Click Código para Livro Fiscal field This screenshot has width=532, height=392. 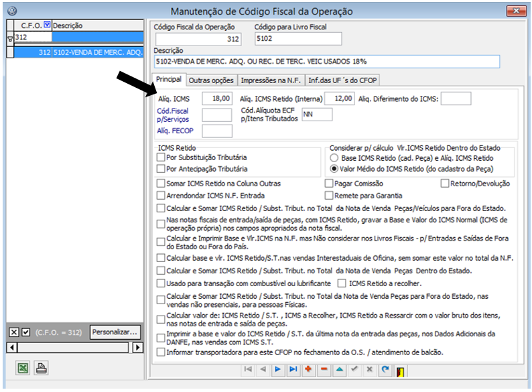pyautogui.click(x=298, y=39)
